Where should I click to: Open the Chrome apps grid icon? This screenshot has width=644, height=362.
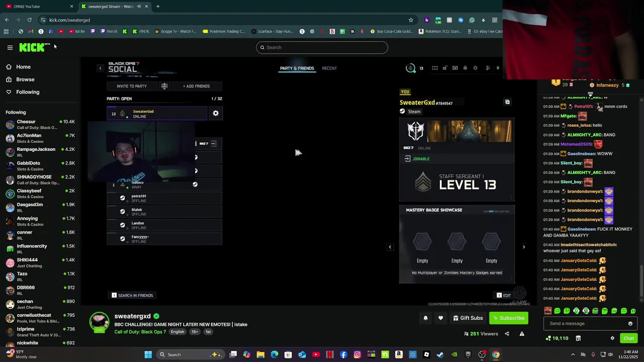point(6,31)
